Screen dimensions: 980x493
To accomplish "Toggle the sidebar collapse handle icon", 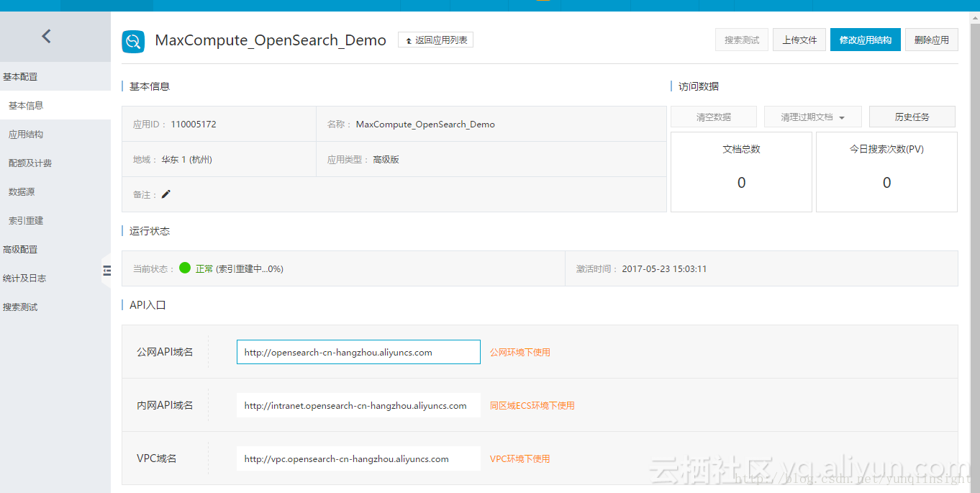I will click(106, 271).
